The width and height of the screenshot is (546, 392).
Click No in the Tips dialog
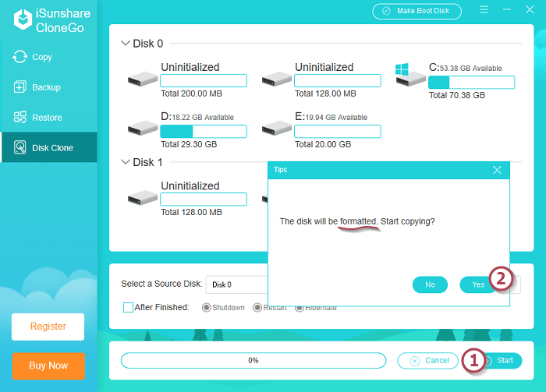(x=430, y=284)
